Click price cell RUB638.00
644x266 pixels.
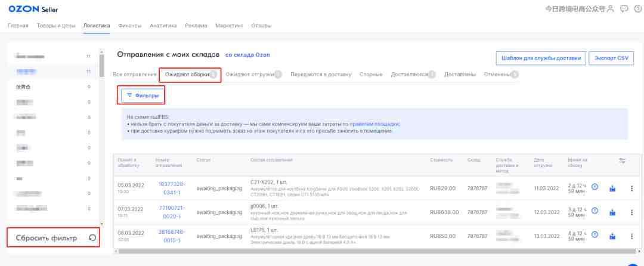[444, 212]
